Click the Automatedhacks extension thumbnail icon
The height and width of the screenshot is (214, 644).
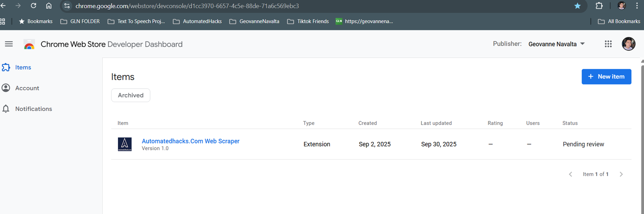[125, 144]
